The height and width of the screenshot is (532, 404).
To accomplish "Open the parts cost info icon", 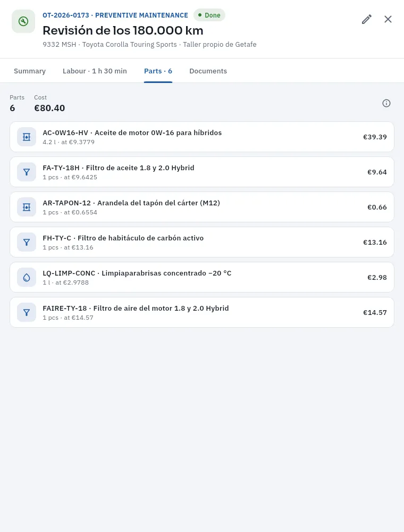I will click(x=386, y=103).
